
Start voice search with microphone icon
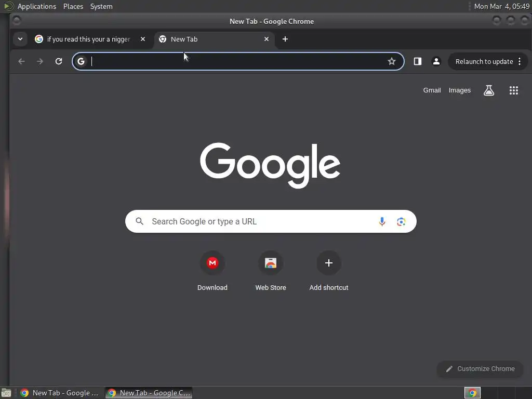(382, 221)
